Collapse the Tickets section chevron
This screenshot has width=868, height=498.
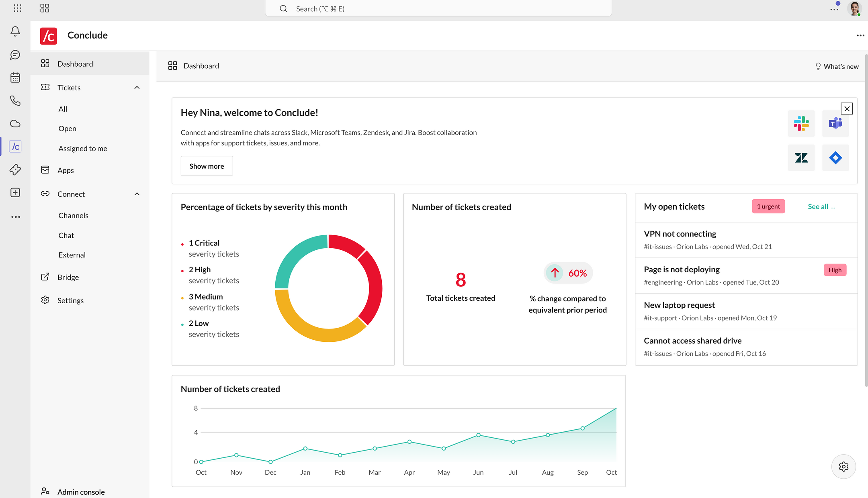(137, 88)
